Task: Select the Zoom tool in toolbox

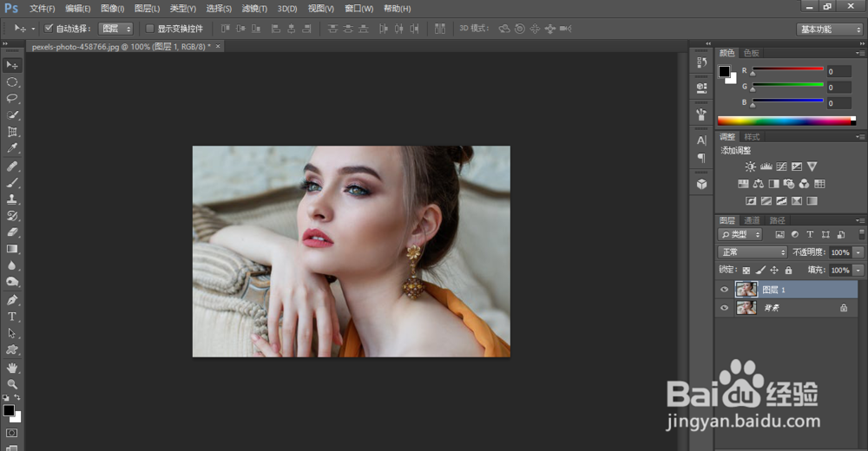Action: pos(12,383)
